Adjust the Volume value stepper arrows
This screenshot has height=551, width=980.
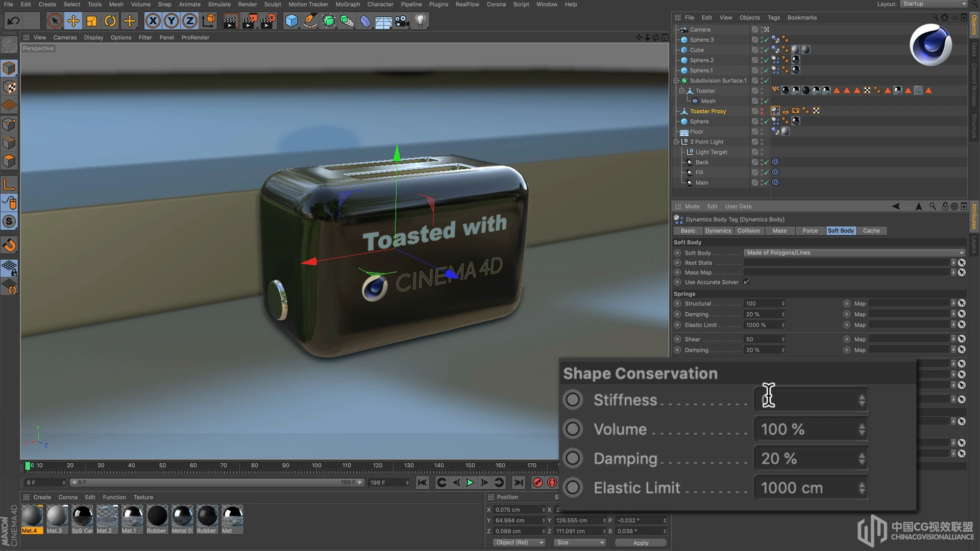[x=862, y=430]
